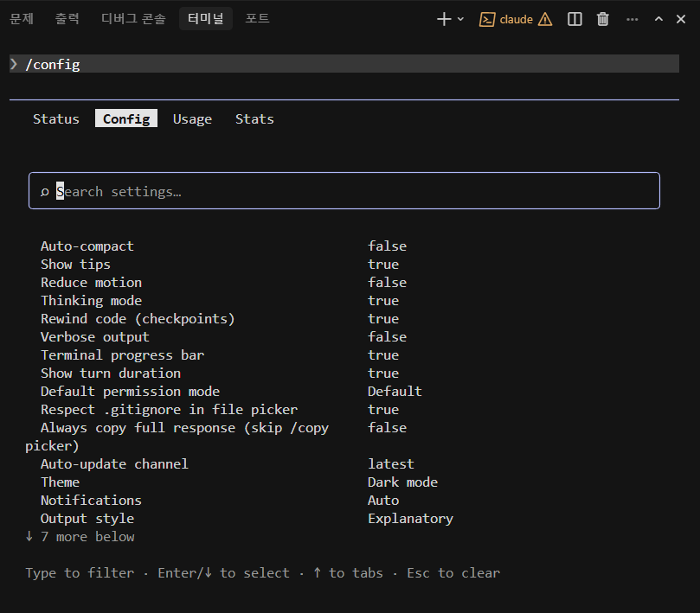Image resolution: width=700 pixels, height=613 pixels.
Task: Close the panel with the X icon
Action: pyautogui.click(x=681, y=19)
